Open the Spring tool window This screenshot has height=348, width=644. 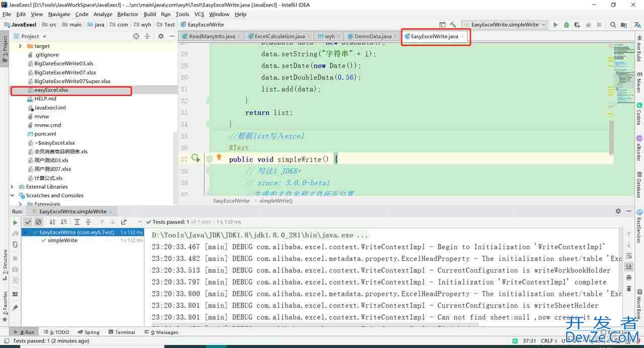(89, 332)
